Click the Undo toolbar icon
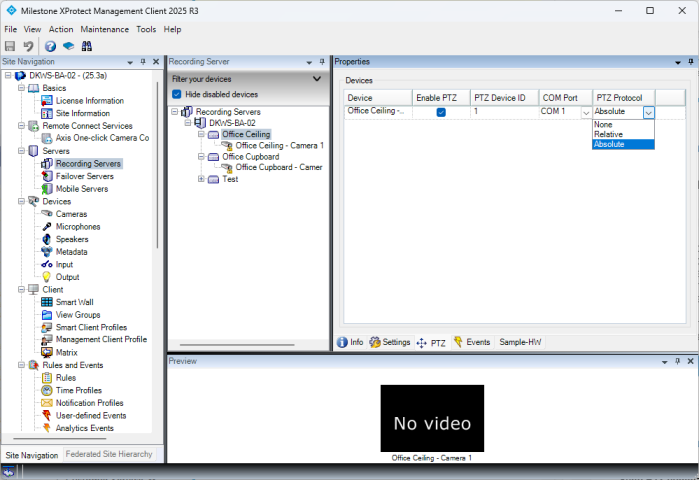 (28, 46)
